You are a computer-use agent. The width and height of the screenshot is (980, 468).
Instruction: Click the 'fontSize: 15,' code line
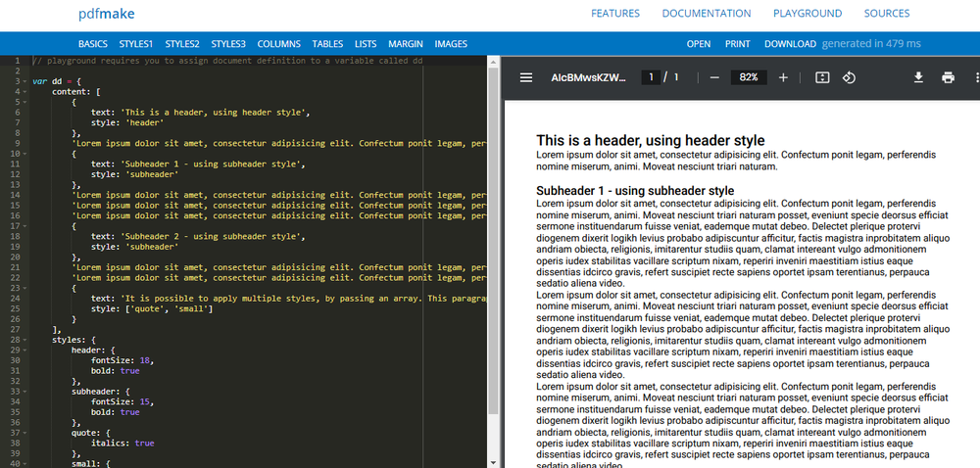click(x=122, y=401)
